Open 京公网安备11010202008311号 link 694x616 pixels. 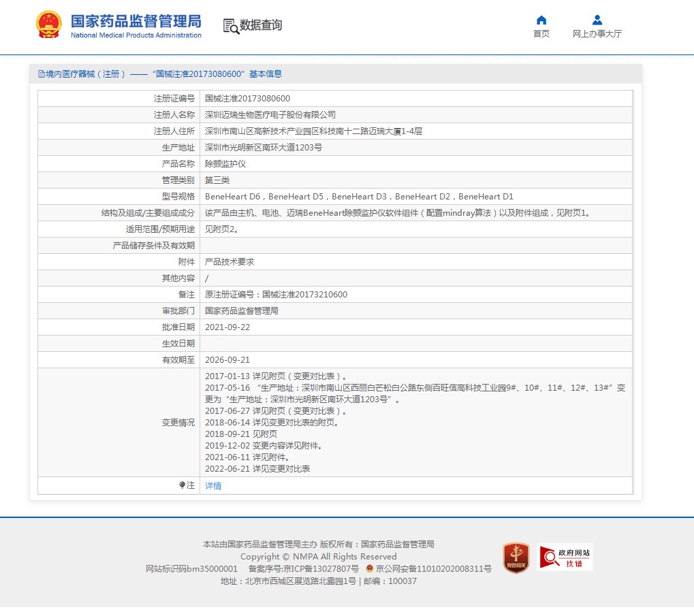pos(433,568)
